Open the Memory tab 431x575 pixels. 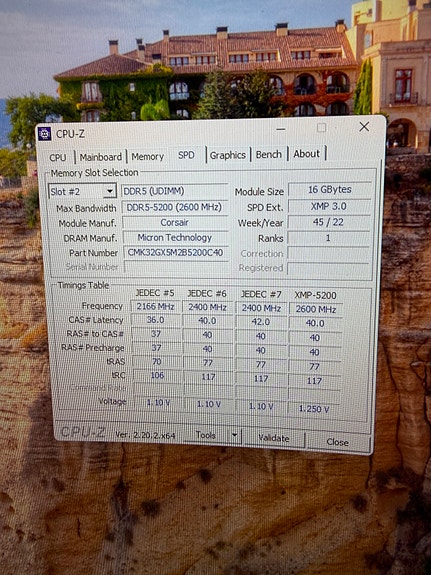coord(147,157)
